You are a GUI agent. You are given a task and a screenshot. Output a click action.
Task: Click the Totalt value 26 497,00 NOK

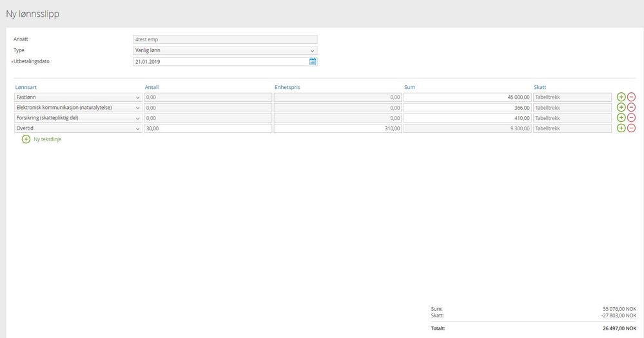[x=620, y=328]
